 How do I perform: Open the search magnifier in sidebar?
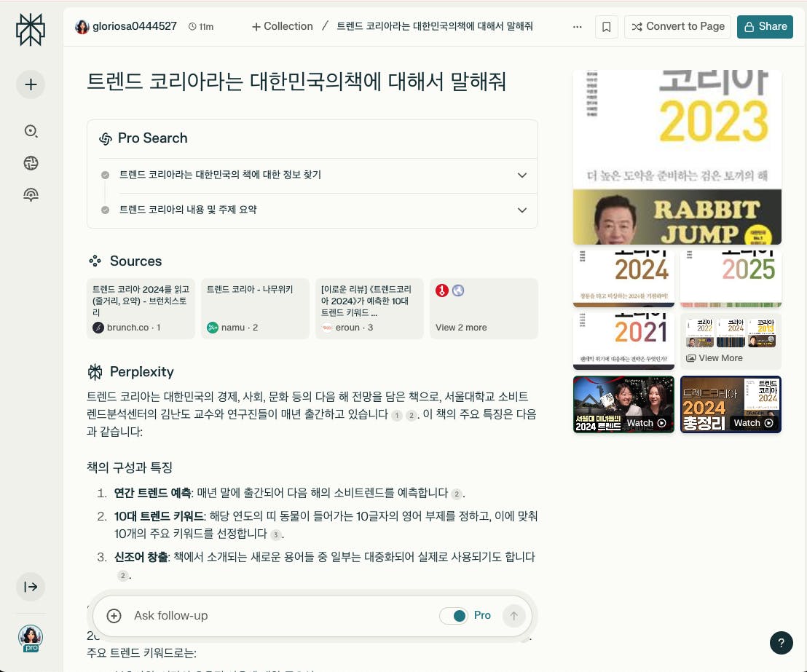click(31, 131)
